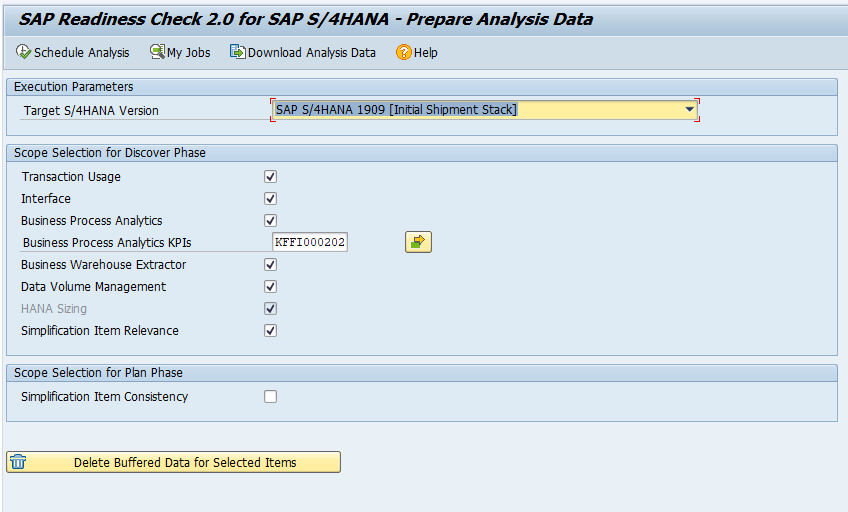848x512 pixels.
Task: Click the Schedule Analysis clock icon
Action: coord(23,52)
